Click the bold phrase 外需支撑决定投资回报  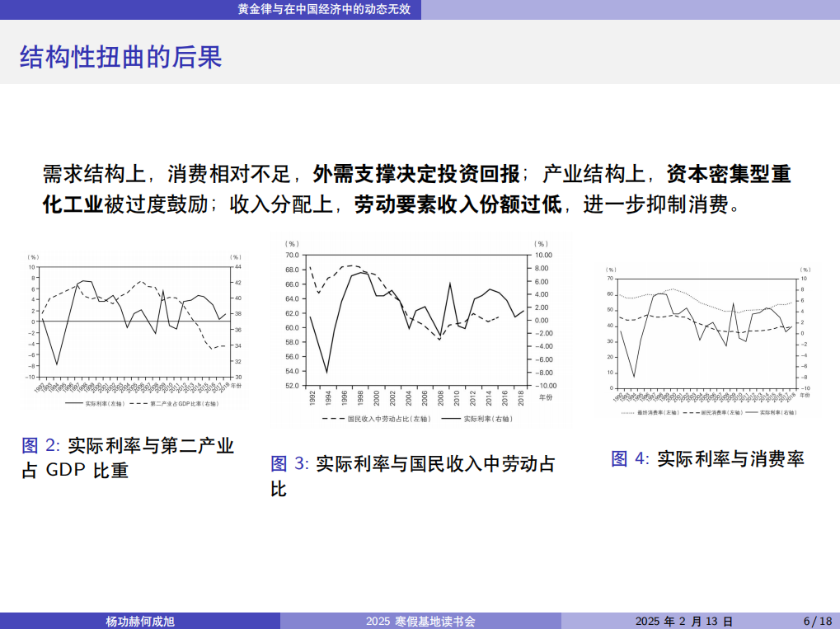[x=416, y=174]
